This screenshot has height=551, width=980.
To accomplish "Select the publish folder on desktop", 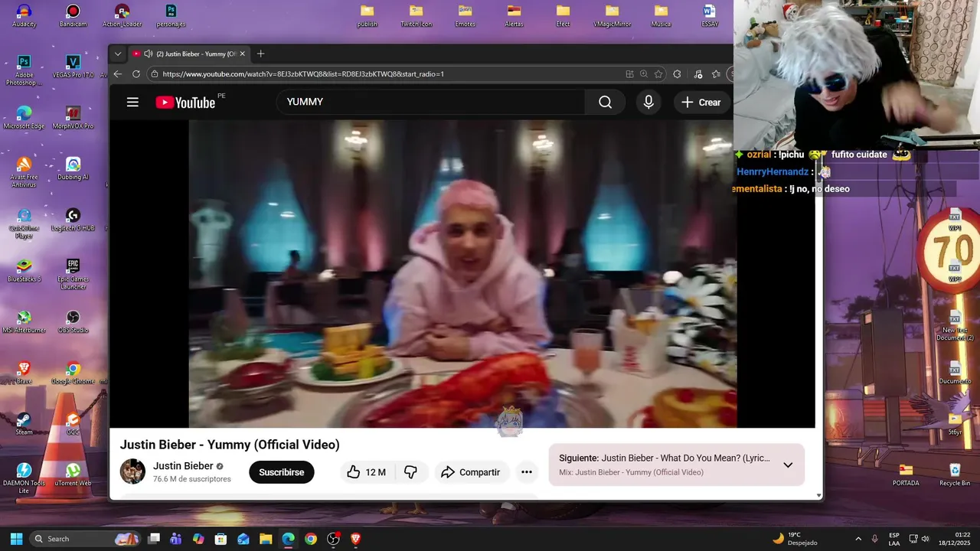I will click(x=367, y=15).
